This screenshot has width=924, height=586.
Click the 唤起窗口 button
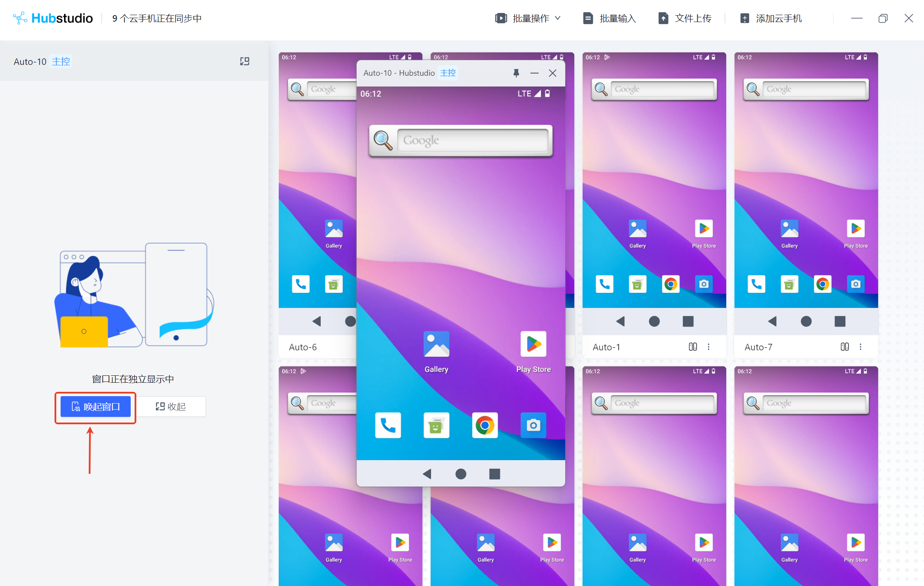(x=95, y=407)
